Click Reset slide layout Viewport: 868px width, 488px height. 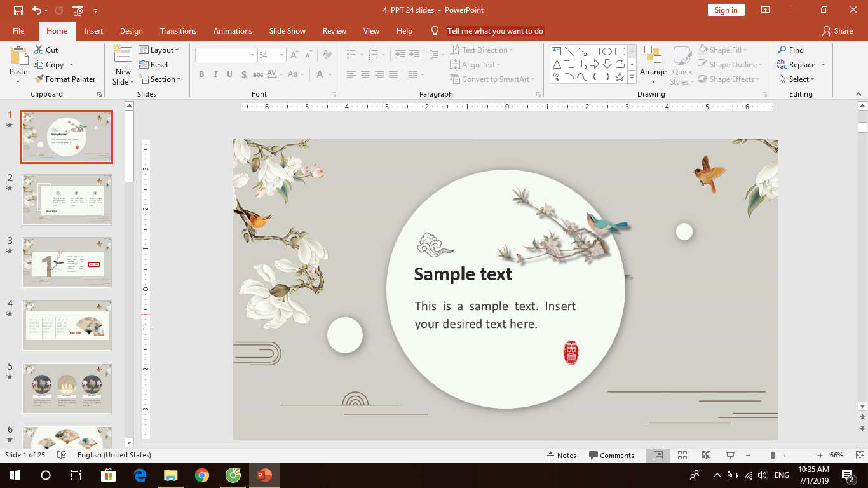click(154, 65)
